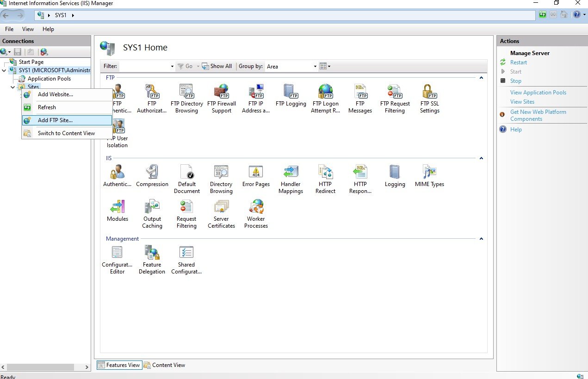Open the Help menu in menu bar
The height and width of the screenshot is (379, 588).
48,29
